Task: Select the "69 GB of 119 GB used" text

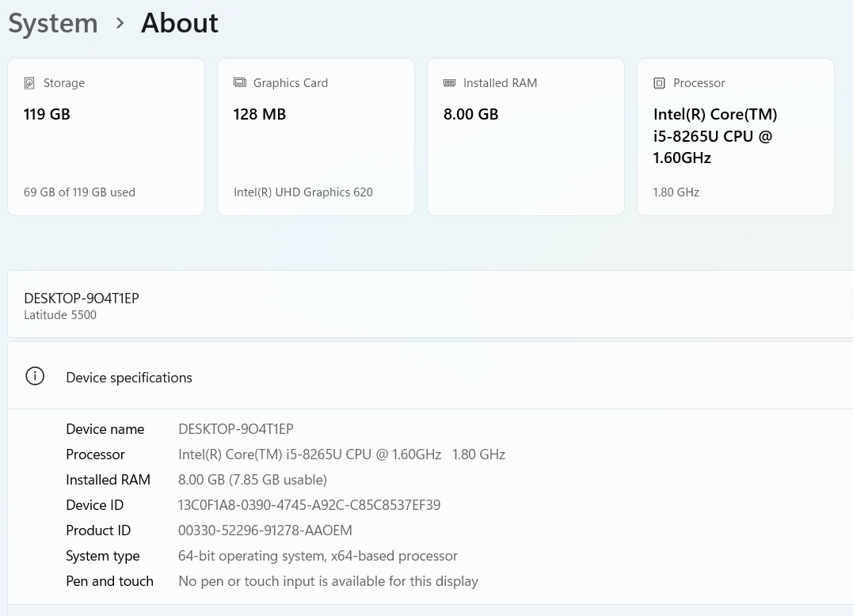Action: pyautogui.click(x=79, y=192)
